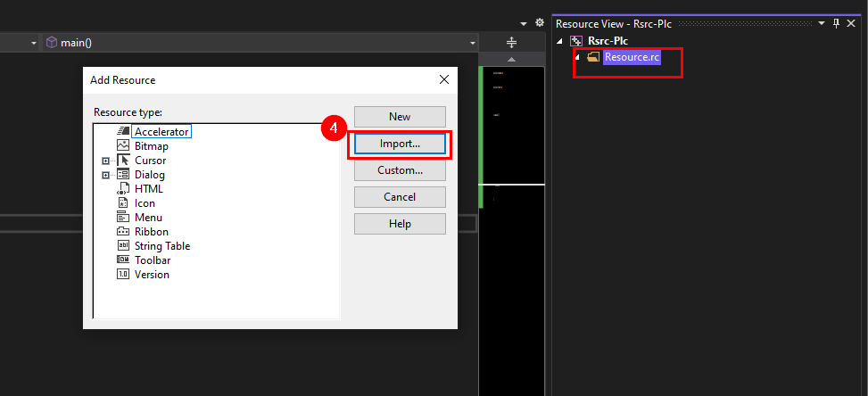Close the Add Resource dialog
Image resolution: width=868 pixels, height=396 pixels.
tap(444, 79)
